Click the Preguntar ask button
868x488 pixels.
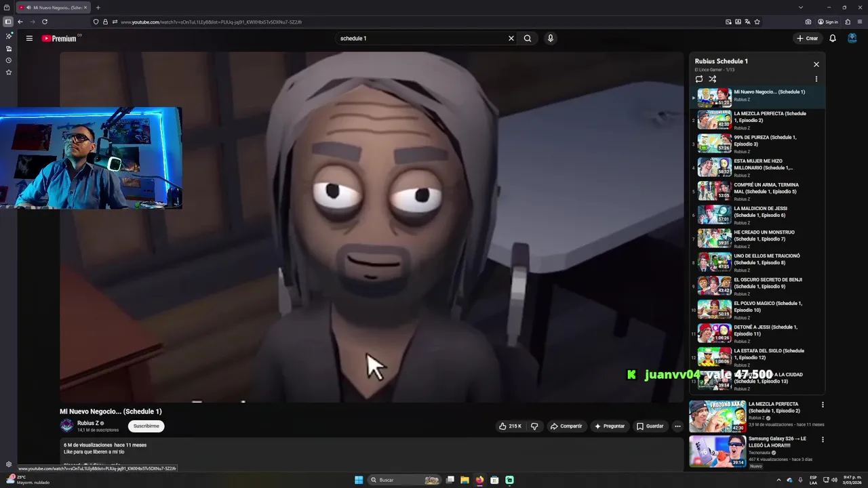coord(610,426)
